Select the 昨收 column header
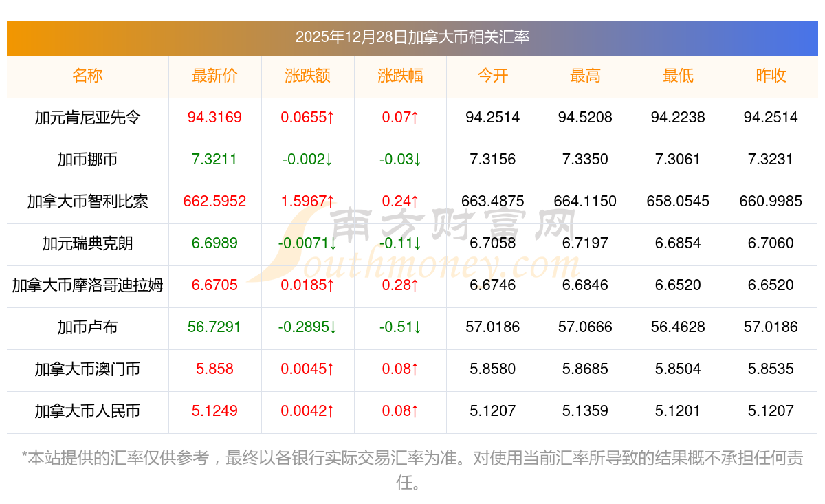825x504 pixels. [771, 76]
